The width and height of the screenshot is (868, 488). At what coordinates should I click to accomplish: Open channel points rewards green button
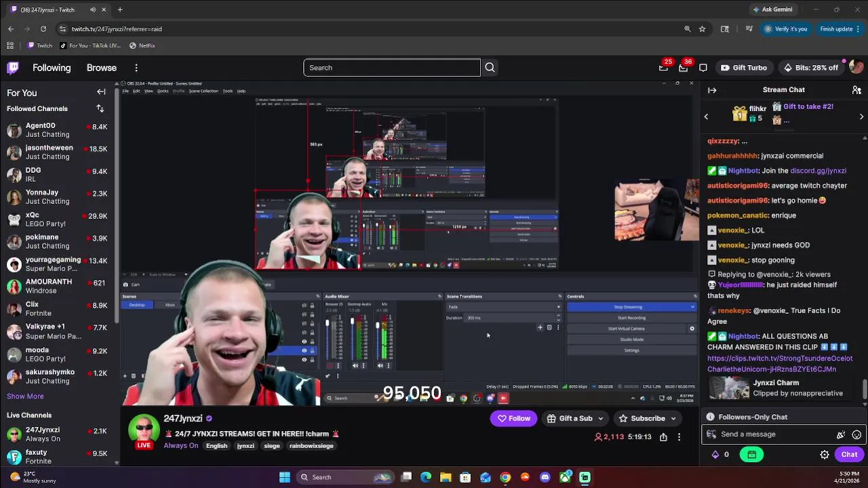click(x=751, y=455)
